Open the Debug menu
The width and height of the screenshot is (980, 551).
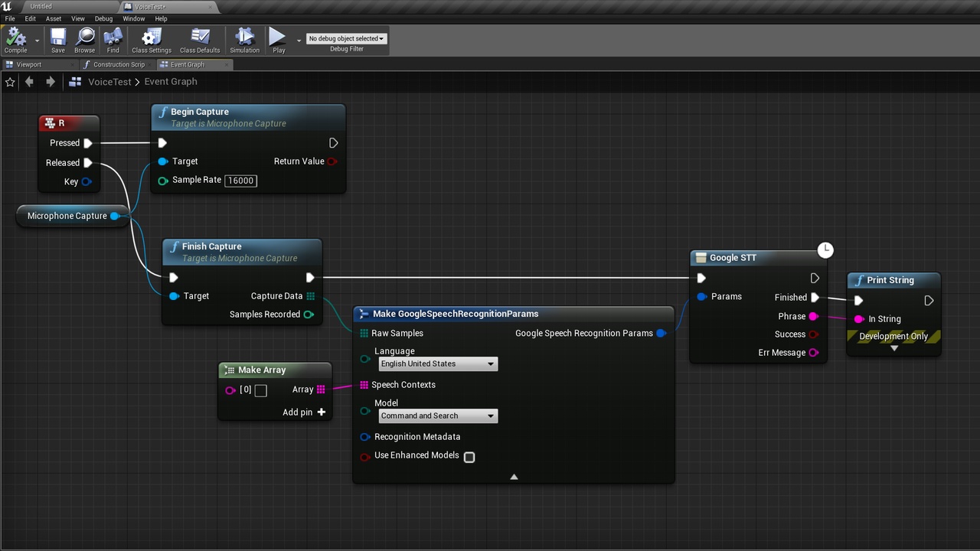[x=103, y=18]
